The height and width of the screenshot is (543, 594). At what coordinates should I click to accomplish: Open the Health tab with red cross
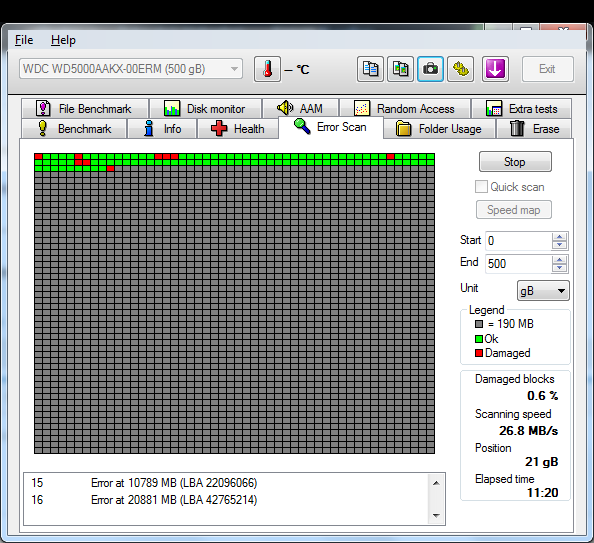238,128
